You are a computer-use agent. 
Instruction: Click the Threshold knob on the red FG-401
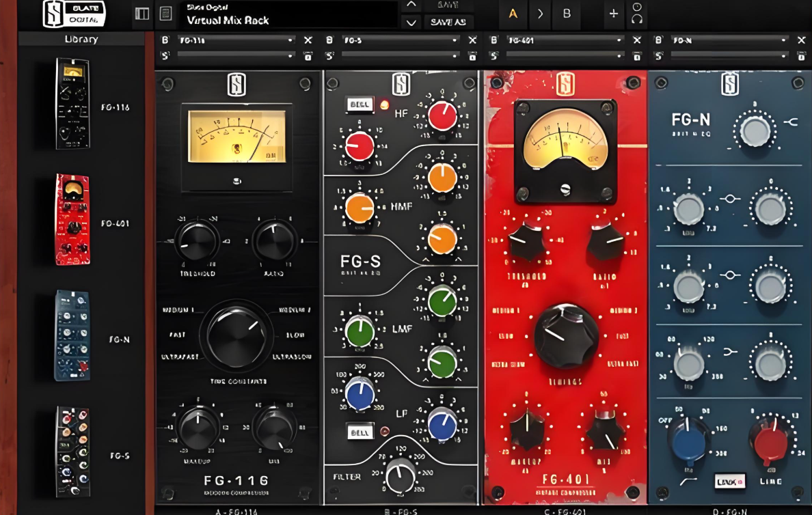pos(526,242)
